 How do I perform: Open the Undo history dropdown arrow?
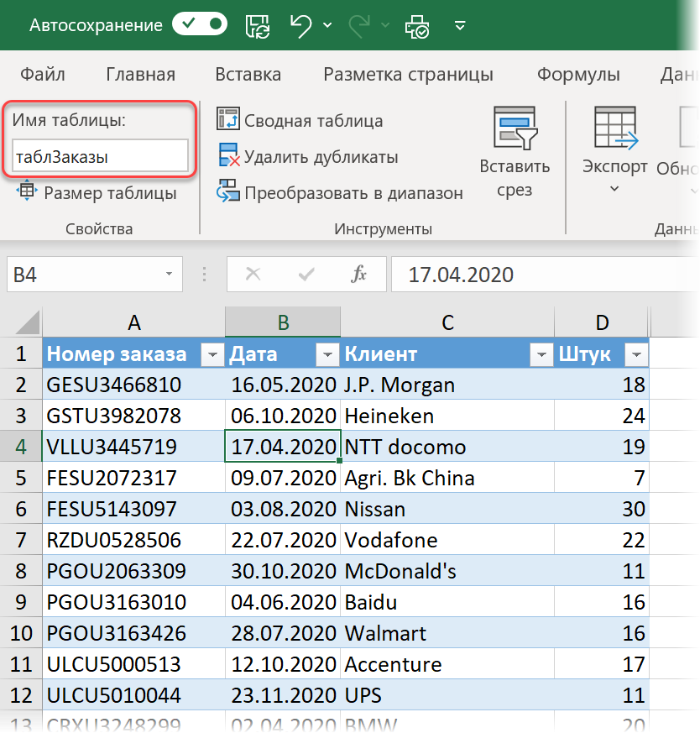327,25
